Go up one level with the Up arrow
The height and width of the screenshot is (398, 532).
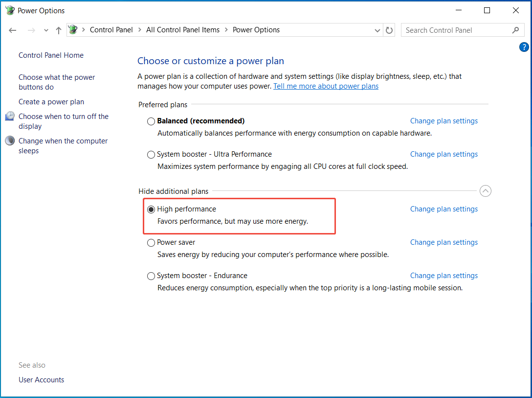(x=59, y=30)
